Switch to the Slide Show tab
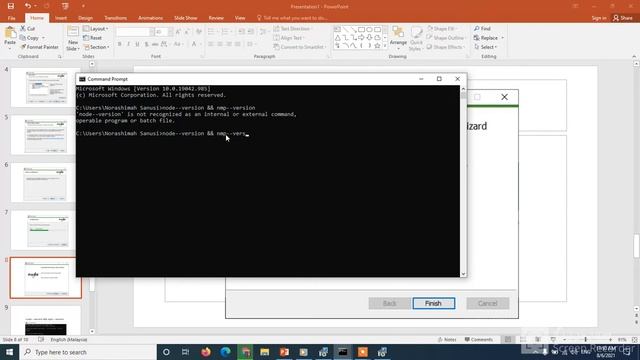The width and height of the screenshot is (640, 360). point(185,18)
